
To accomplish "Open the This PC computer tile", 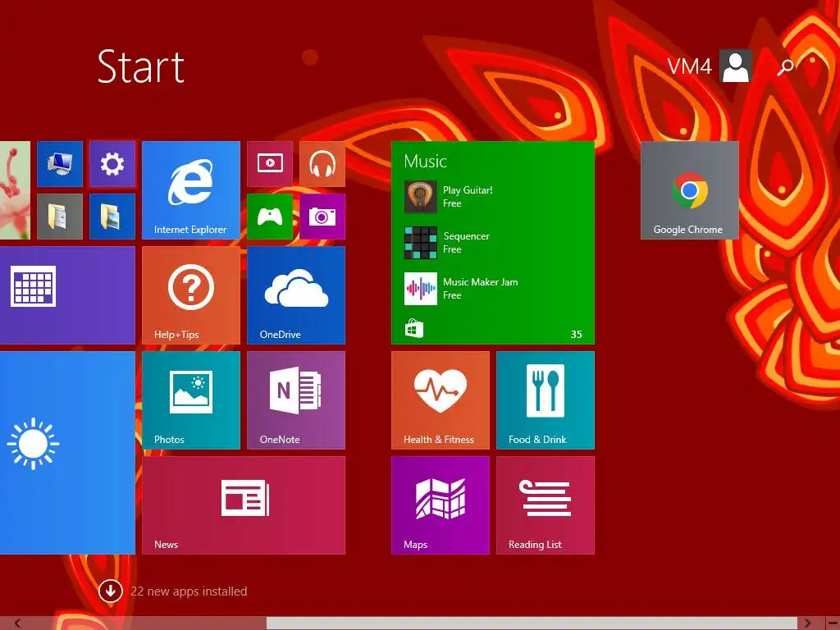I will (x=59, y=164).
